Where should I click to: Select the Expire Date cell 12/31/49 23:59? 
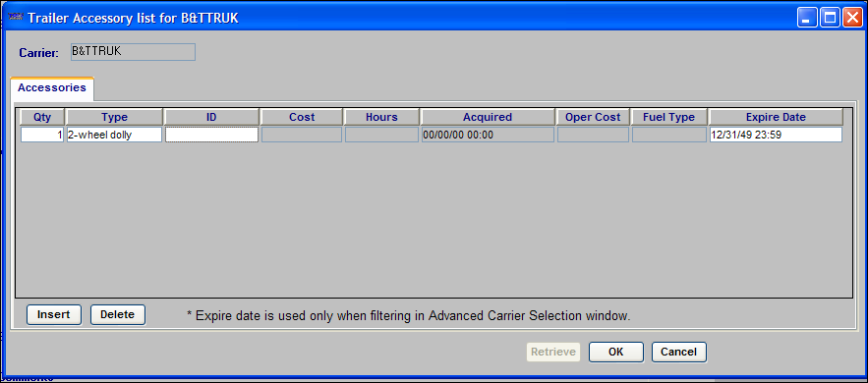click(x=776, y=135)
